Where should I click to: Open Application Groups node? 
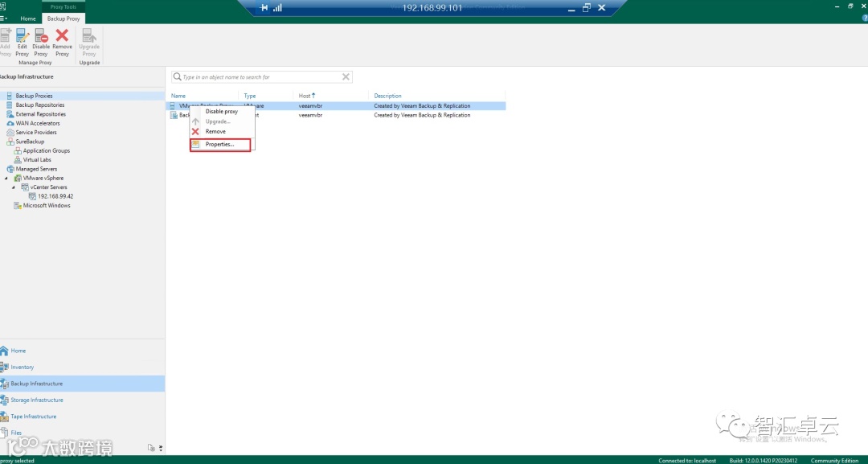point(47,150)
